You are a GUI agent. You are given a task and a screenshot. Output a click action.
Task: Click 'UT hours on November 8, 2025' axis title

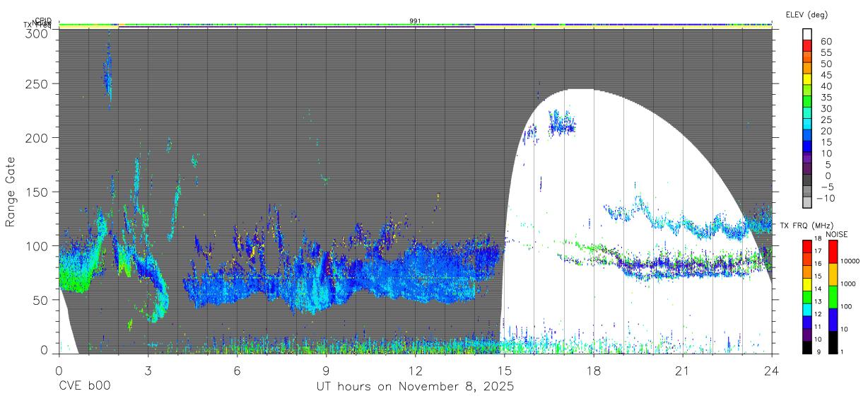(x=415, y=387)
